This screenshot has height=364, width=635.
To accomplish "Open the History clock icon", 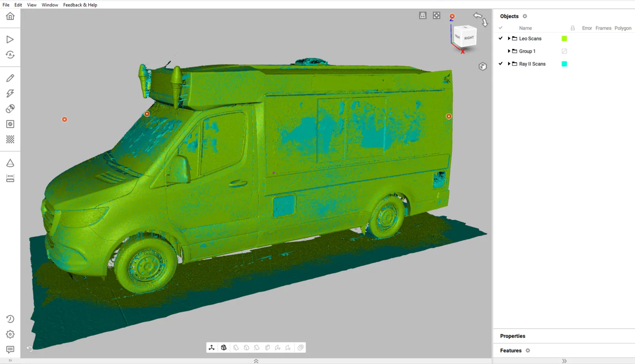I will [x=10, y=319].
